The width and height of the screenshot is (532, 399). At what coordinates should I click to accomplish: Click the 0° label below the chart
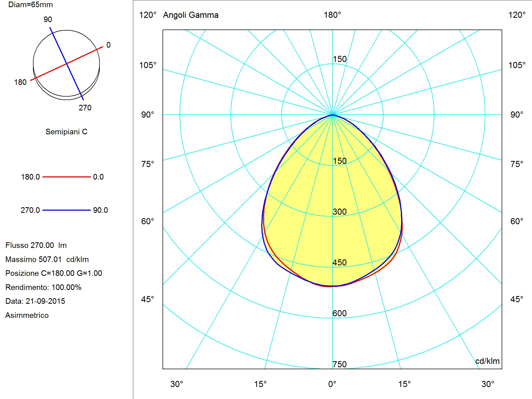[332, 384]
